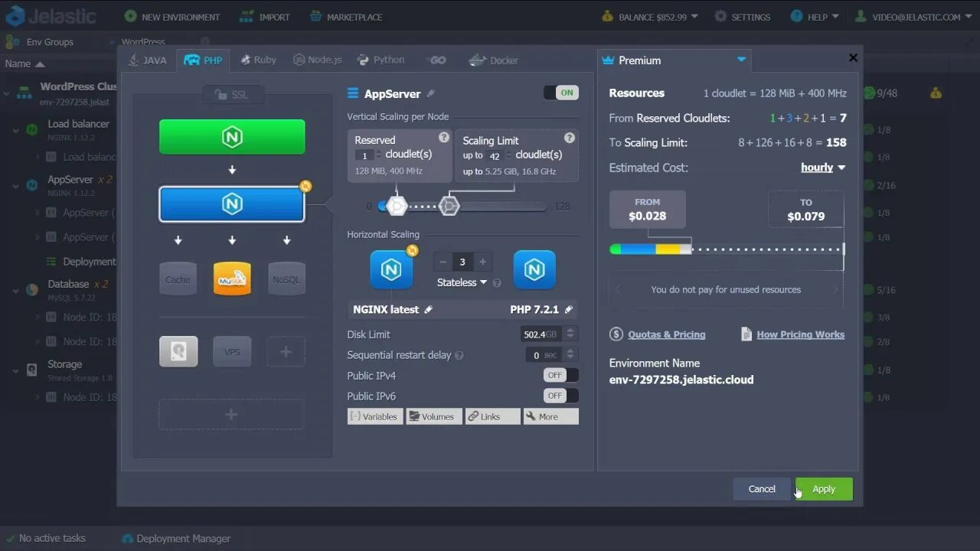The height and width of the screenshot is (551, 980).
Task: Click the MySQL database block
Action: point(232,279)
